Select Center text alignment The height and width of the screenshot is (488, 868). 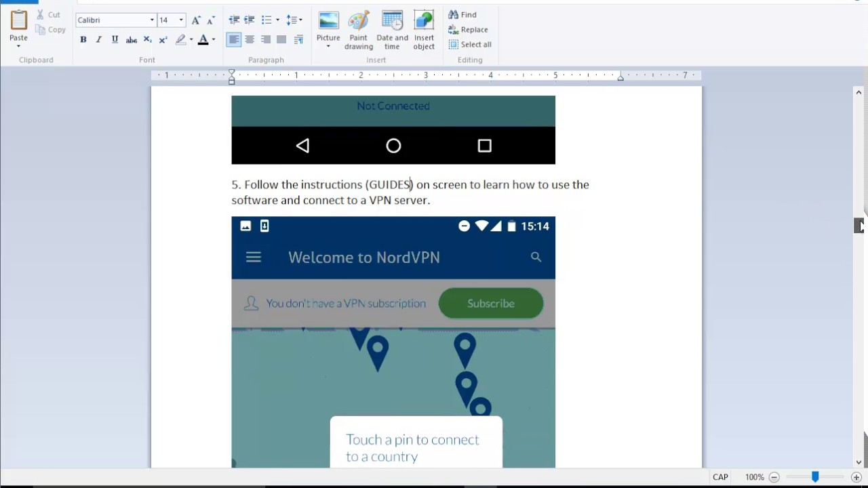pyautogui.click(x=250, y=40)
